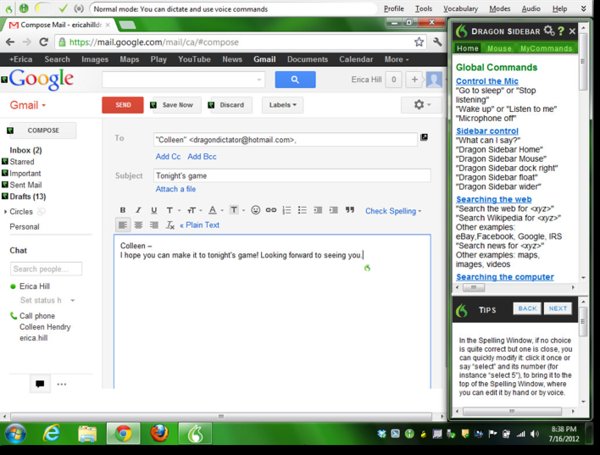Open Dragon Sidebar settings gear icon
Screen dimensions: 600x455
pyautogui.click(x=549, y=31)
